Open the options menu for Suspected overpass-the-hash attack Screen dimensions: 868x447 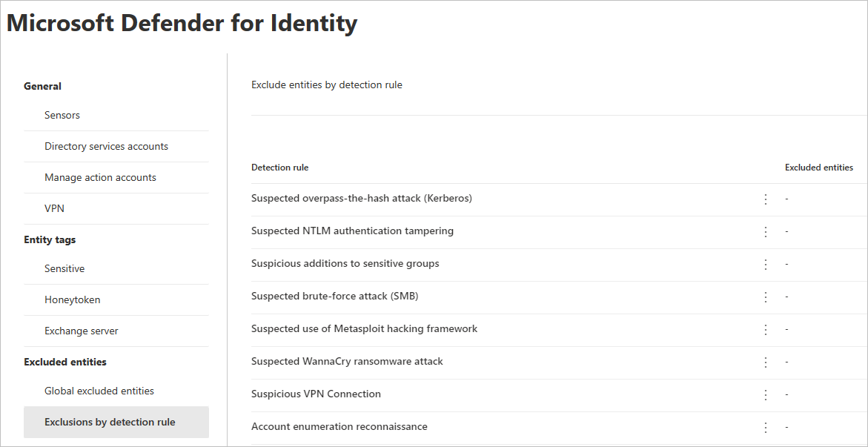click(765, 199)
